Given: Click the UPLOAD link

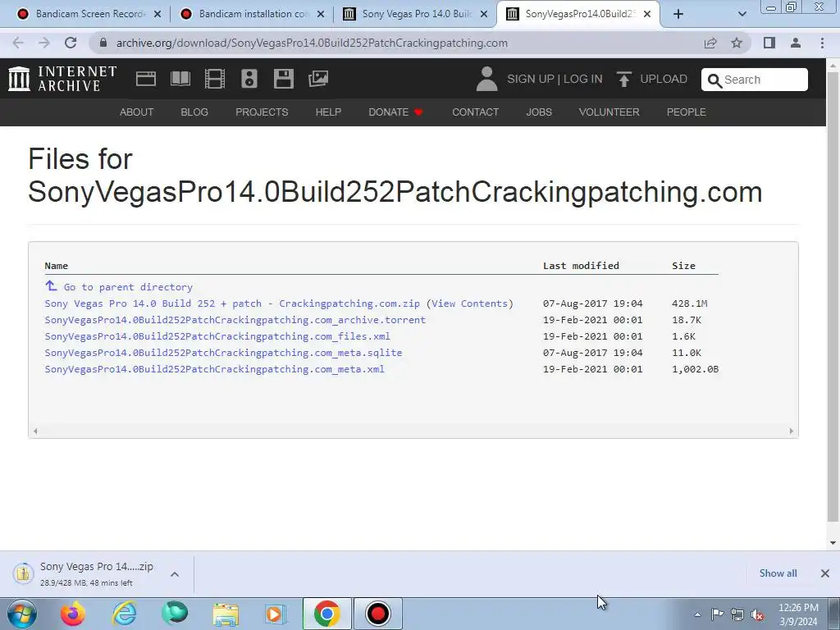Looking at the screenshot, I should pyautogui.click(x=664, y=79).
